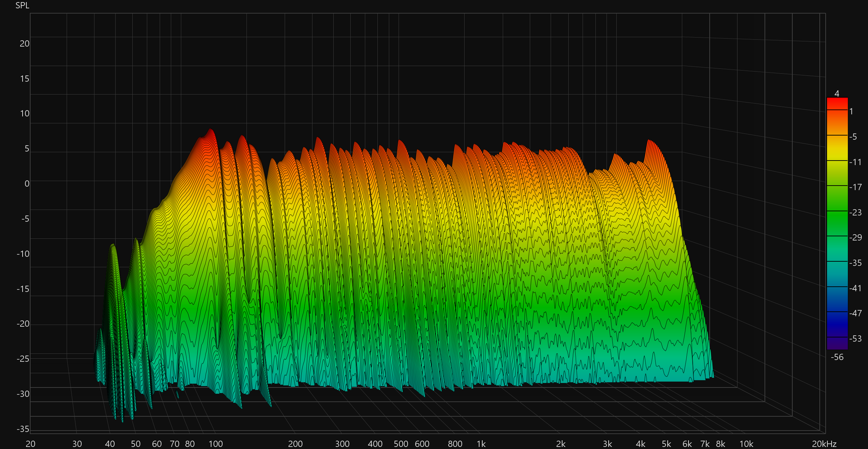The height and width of the screenshot is (449, 868).
Task: Click the 0 dB SPL axis label
Action: click(27, 183)
